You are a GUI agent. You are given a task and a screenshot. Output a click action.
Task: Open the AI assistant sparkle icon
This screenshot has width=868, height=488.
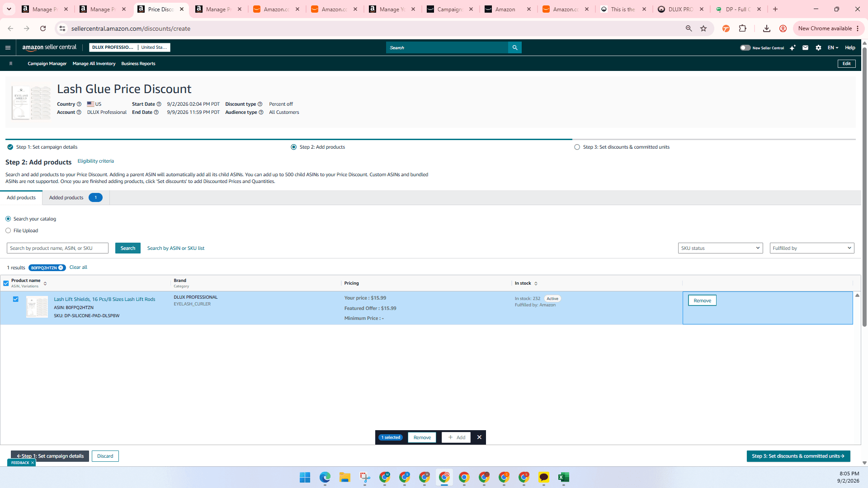[793, 47]
